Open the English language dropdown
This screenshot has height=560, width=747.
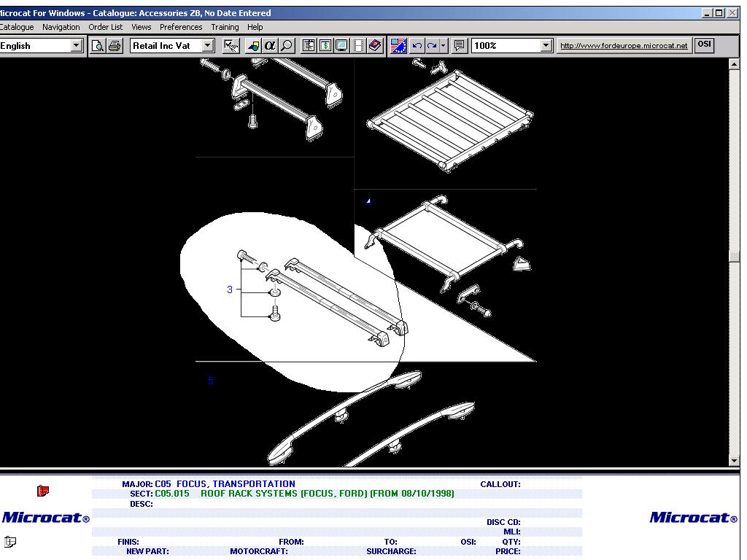point(77,46)
